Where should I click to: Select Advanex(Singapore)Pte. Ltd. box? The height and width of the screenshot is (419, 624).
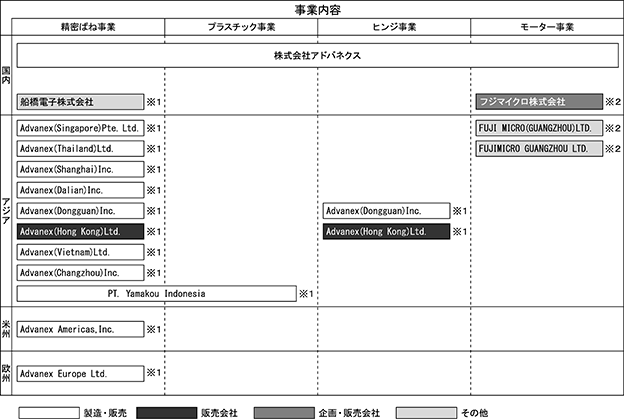[x=80, y=128]
